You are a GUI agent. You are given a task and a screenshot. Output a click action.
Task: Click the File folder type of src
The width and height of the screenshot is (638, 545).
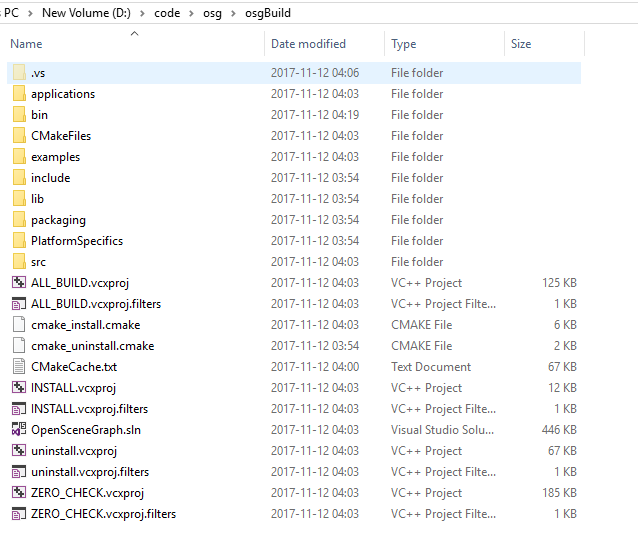[417, 262]
